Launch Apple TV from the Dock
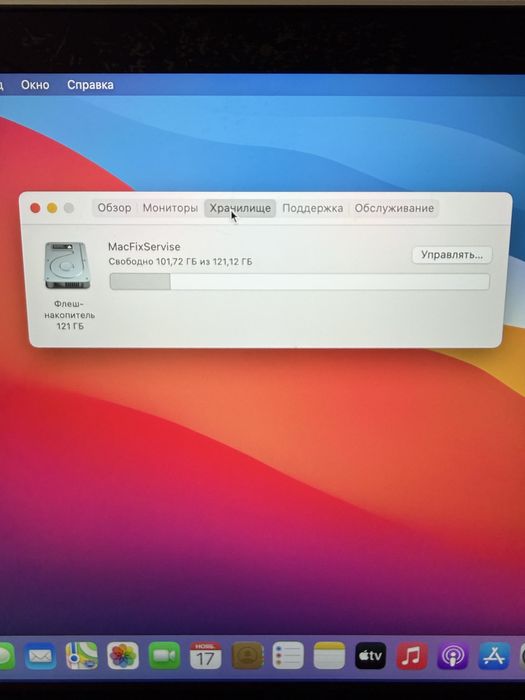The image size is (525, 700). pyautogui.click(x=371, y=656)
